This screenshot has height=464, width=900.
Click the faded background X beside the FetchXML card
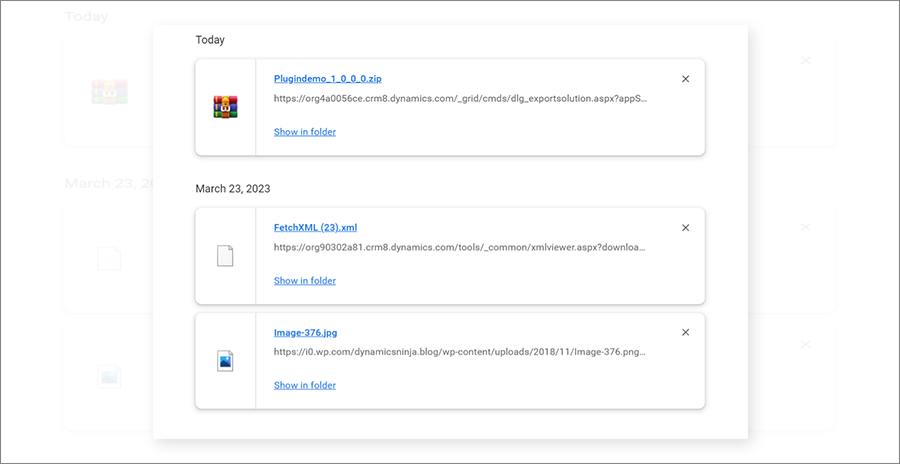(806, 227)
